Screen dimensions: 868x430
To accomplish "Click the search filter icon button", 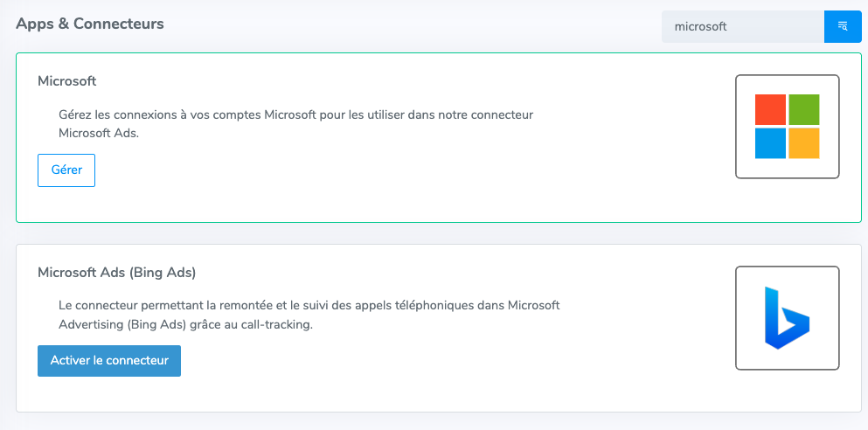I will click(843, 27).
